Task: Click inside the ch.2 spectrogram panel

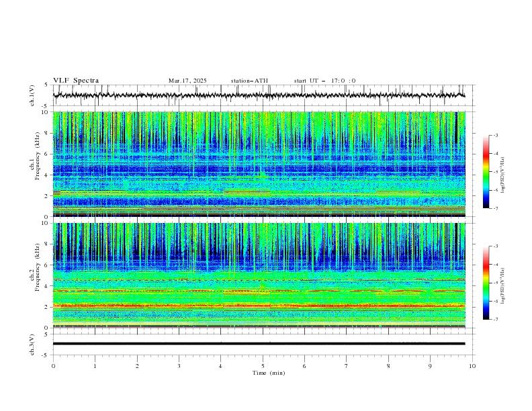Action: 259,275
